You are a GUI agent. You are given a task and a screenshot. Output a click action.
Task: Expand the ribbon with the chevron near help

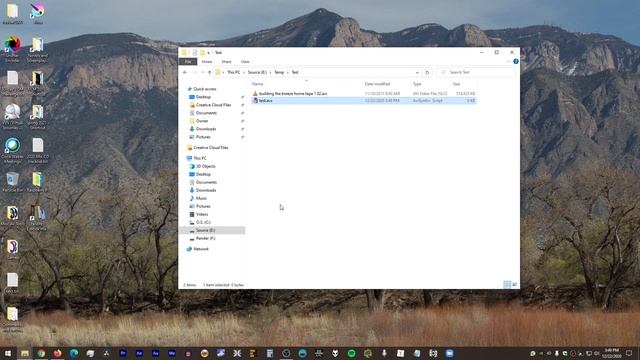click(x=509, y=62)
